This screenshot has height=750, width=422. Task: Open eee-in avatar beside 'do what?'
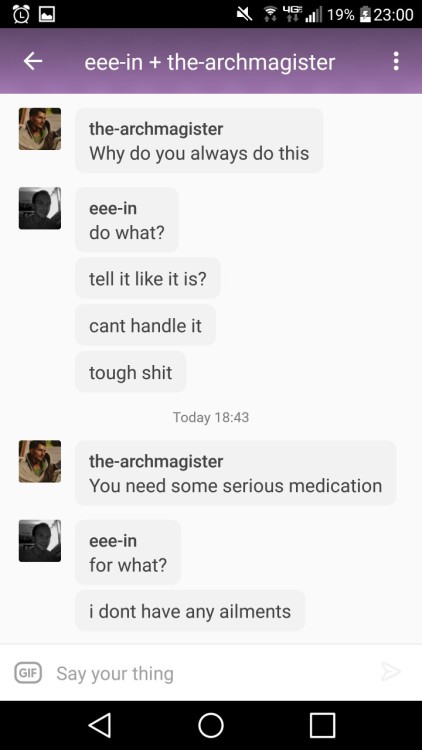click(x=40, y=208)
